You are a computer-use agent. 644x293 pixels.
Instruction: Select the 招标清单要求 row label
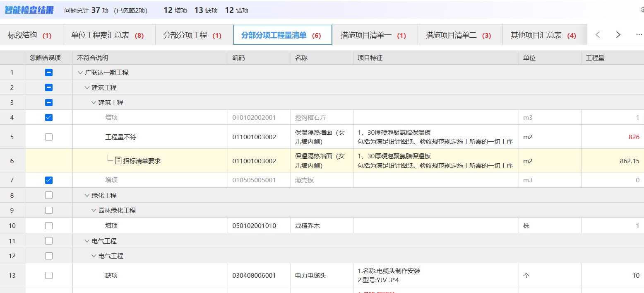142,161
